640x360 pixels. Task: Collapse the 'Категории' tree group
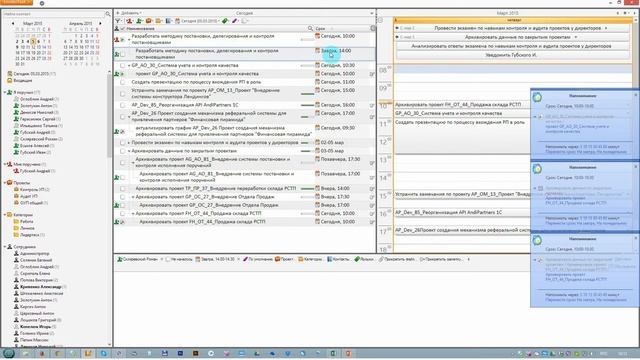tap(5, 215)
